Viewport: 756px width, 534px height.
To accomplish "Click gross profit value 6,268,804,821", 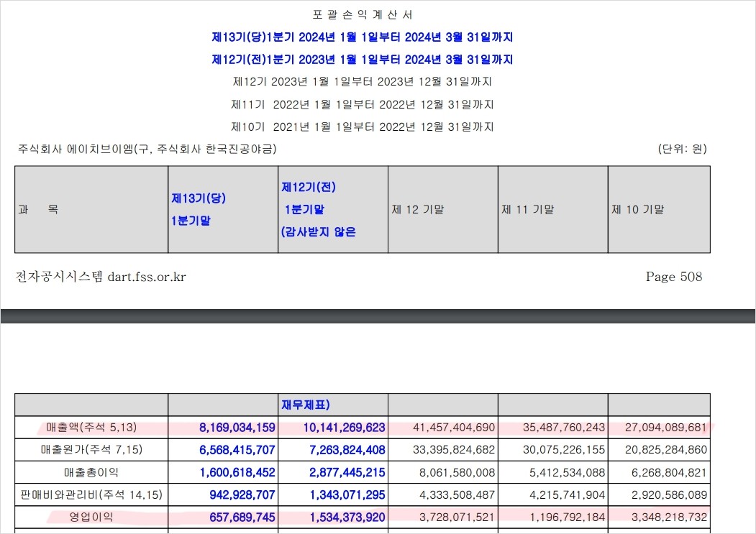I will tap(669, 472).
